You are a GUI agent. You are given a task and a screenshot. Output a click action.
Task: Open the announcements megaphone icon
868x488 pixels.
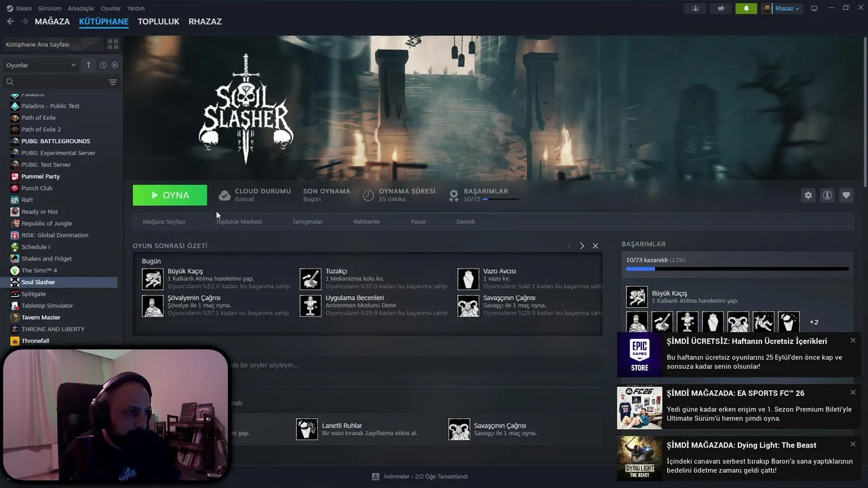[721, 8]
